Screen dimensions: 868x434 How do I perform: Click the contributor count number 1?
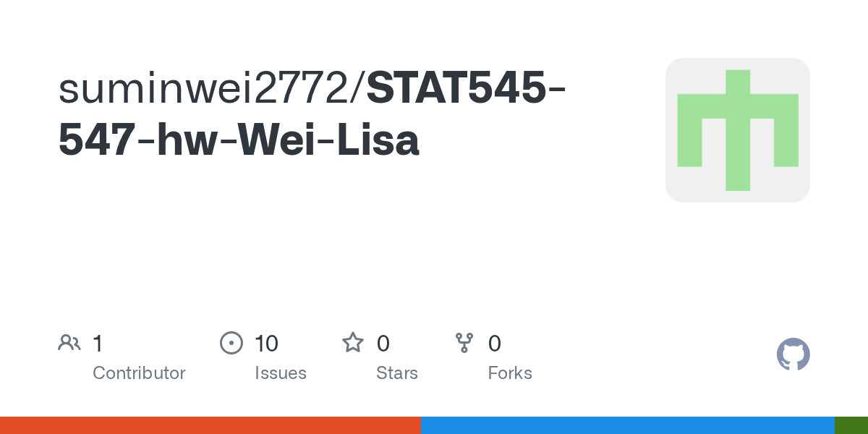98,344
